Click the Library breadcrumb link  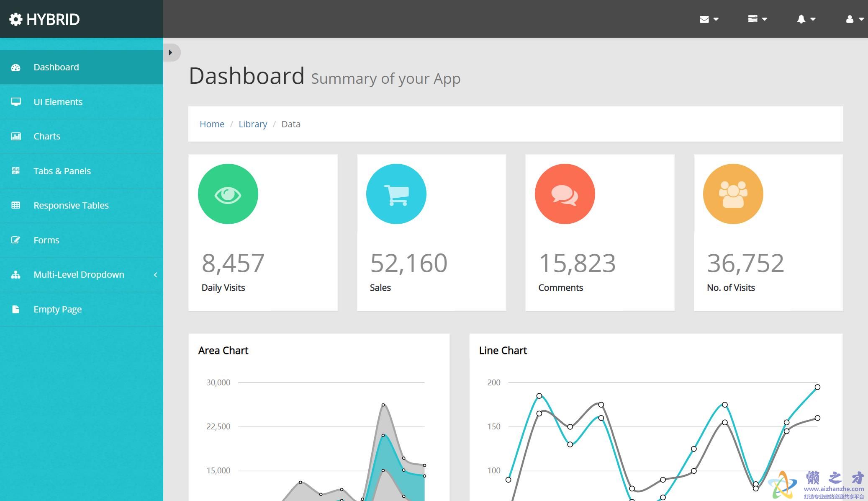(253, 124)
